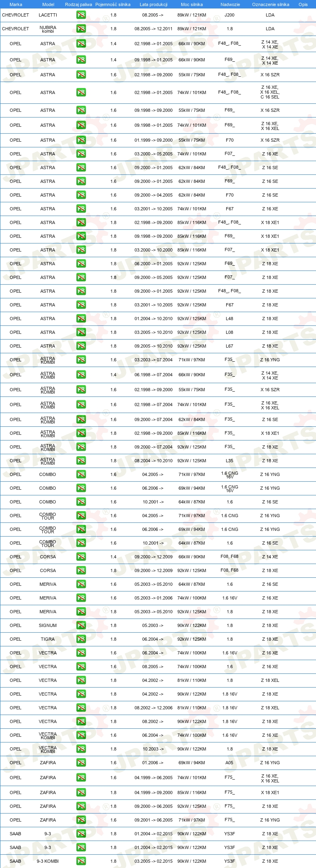The image size is (316, 868).
Task: Click the Oznaczenie silnika column header
Action: click(x=271, y=4)
